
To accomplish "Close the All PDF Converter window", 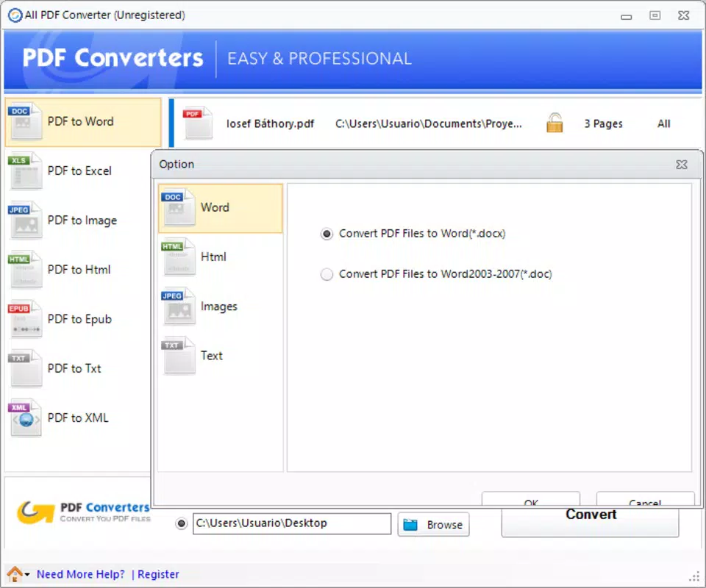I will (x=683, y=15).
